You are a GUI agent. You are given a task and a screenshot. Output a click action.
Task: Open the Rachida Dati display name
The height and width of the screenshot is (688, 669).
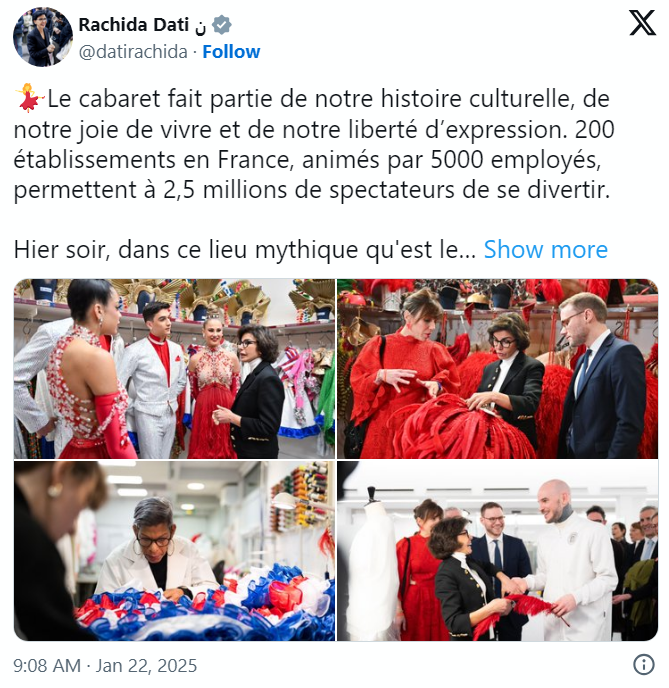coord(133,25)
